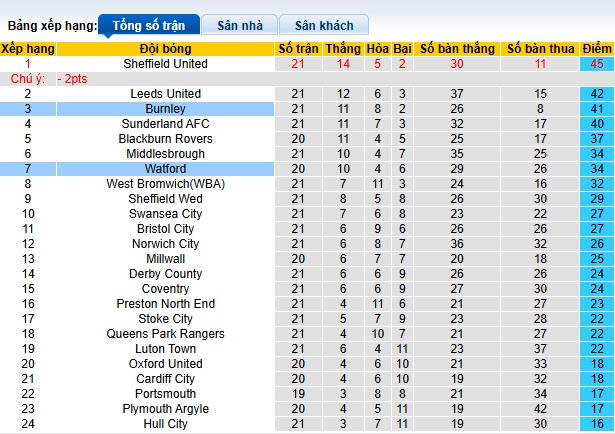Image resolution: width=615 pixels, height=434 pixels.
Task: Select the highlighted Burnley row
Action: coord(166,109)
